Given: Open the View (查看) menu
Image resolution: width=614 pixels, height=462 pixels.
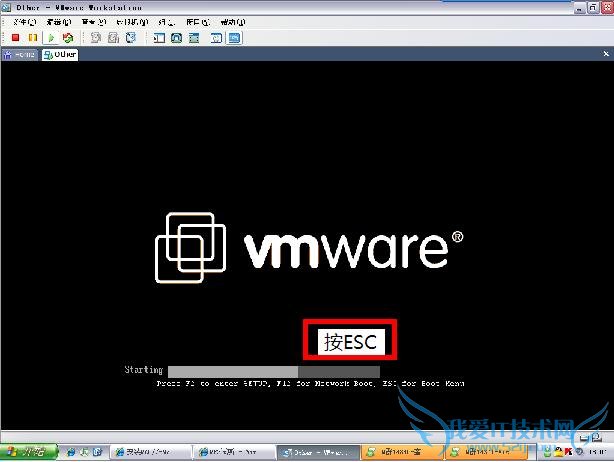Looking at the screenshot, I should pyautogui.click(x=94, y=22).
